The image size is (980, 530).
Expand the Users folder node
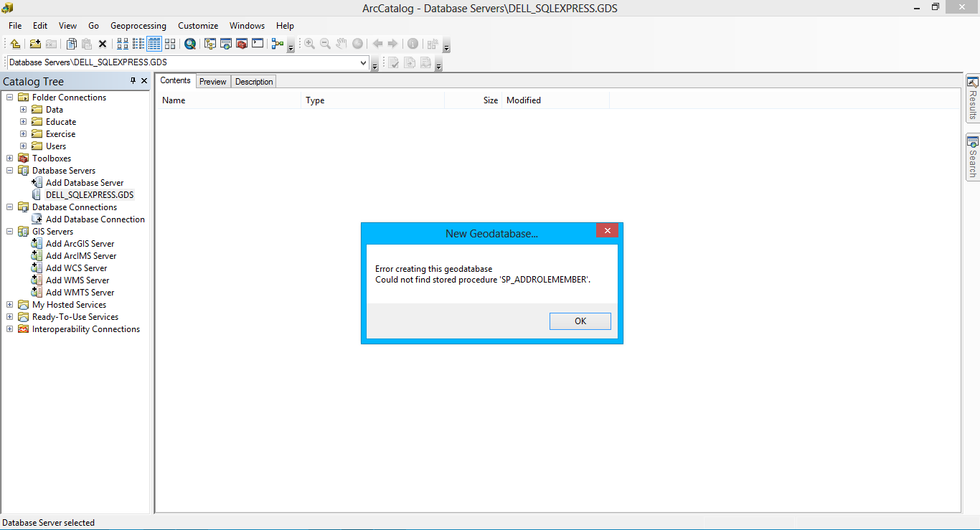tap(24, 146)
